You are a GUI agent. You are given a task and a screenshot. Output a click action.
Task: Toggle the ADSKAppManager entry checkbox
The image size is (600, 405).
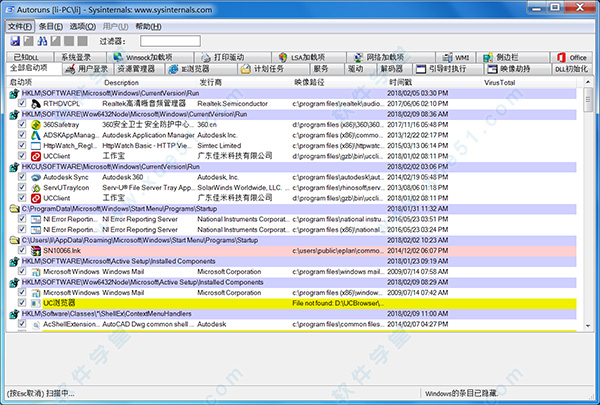point(22,135)
